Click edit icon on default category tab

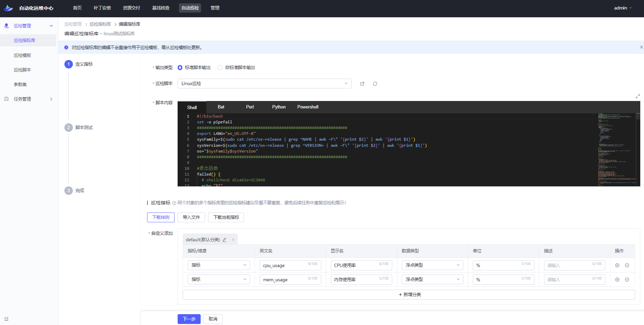tap(224, 240)
